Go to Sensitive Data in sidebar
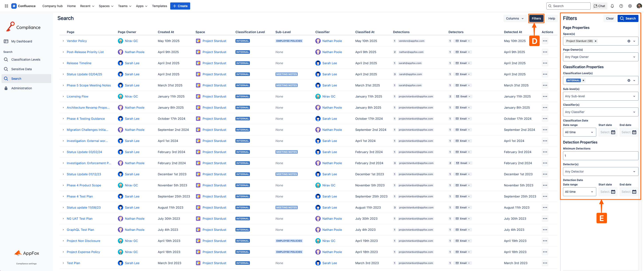This screenshot has height=271, width=644. click(x=22, y=69)
